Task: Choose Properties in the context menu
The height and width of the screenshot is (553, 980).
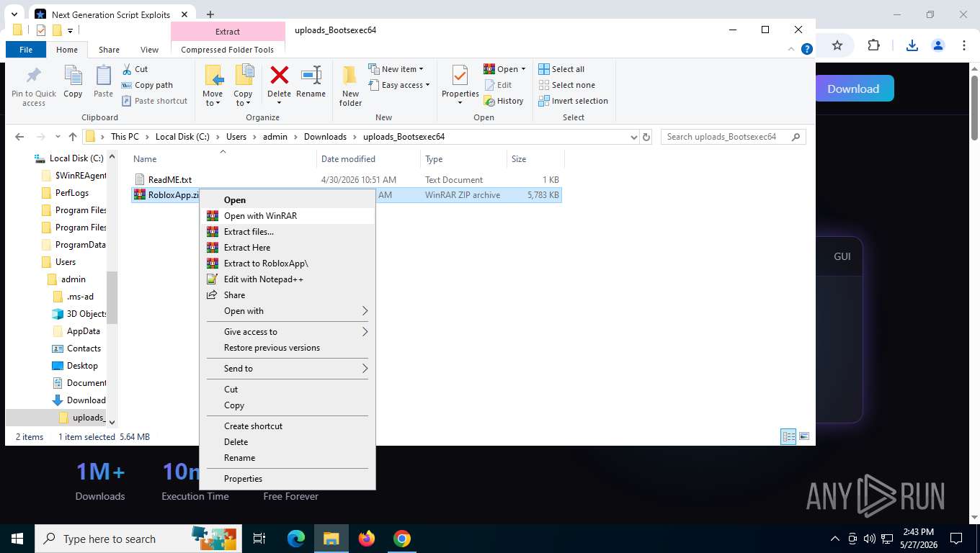Action: pos(287,479)
